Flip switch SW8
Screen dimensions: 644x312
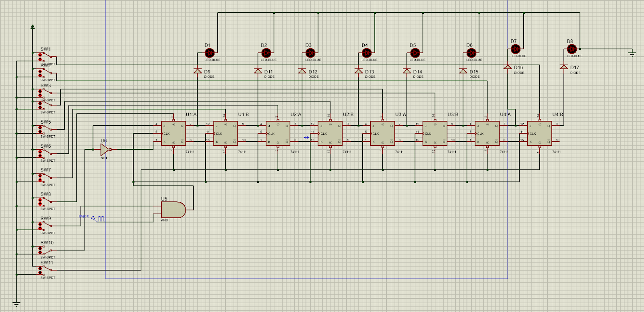coord(46,202)
